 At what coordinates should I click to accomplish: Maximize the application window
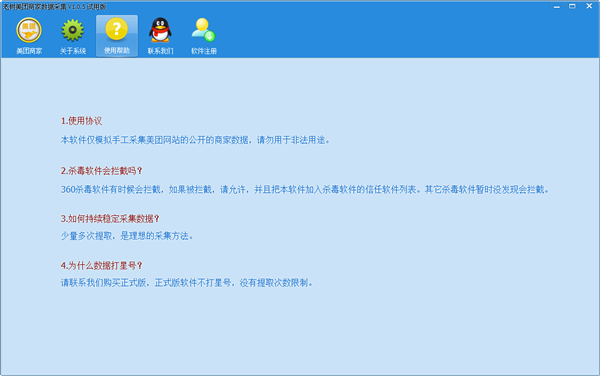[x=572, y=6]
